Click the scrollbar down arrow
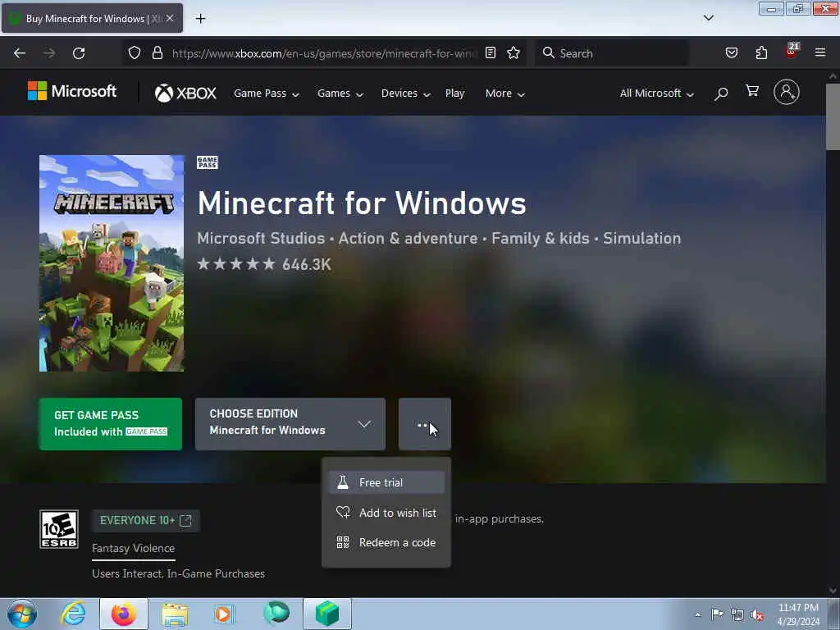Screen dimensions: 840x630 833,591
